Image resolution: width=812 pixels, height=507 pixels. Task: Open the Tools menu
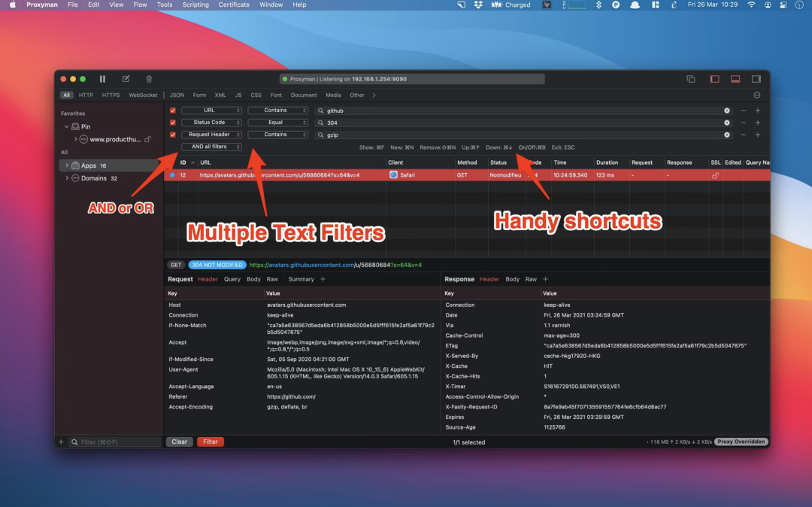click(x=165, y=5)
